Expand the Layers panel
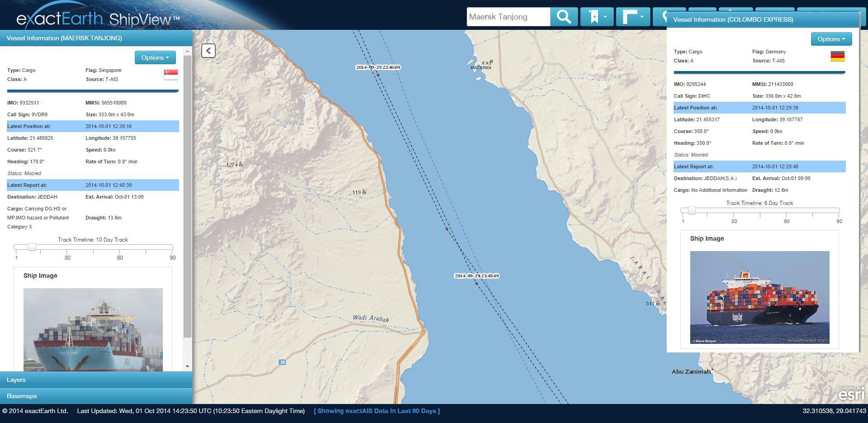868x423 pixels. click(96, 380)
